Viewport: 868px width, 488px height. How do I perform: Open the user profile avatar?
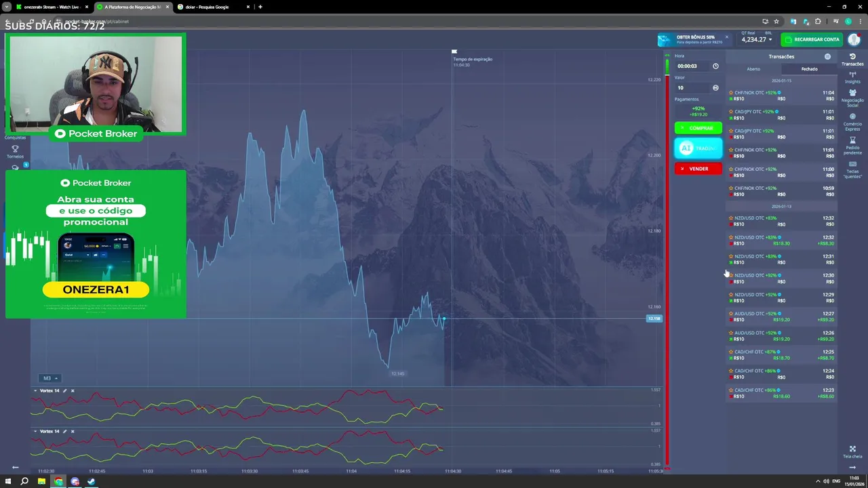[854, 39]
